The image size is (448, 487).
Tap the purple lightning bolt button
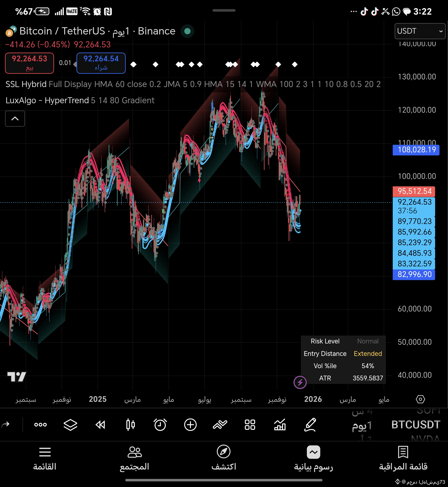tap(300, 382)
